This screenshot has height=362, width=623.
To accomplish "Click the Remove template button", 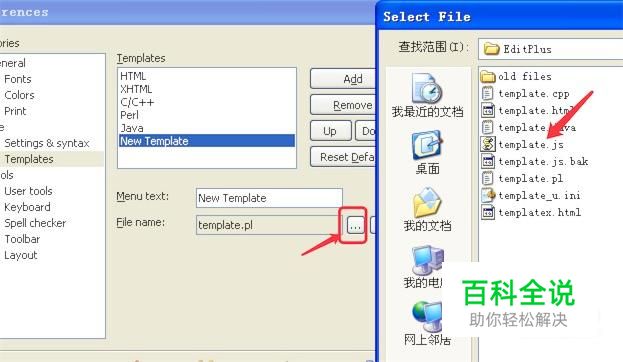I will tap(343, 105).
